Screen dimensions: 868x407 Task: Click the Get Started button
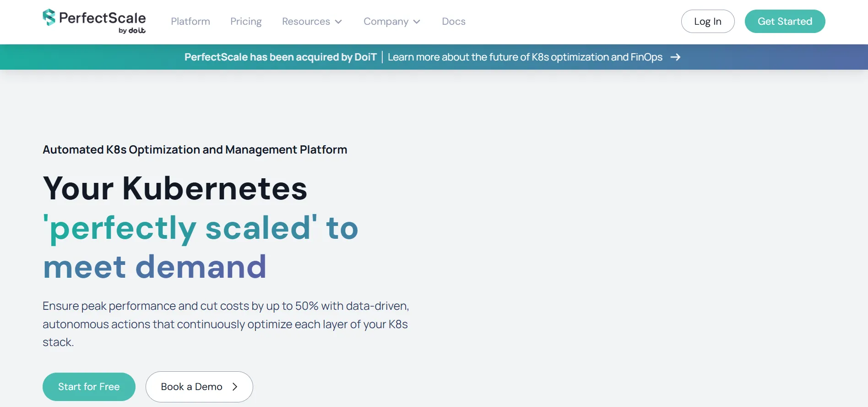click(x=785, y=22)
